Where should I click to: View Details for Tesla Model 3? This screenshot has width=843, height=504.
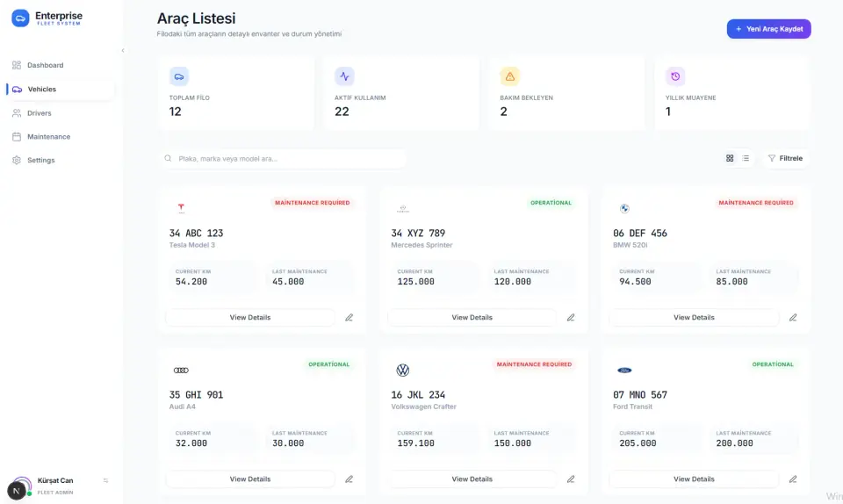click(x=250, y=318)
